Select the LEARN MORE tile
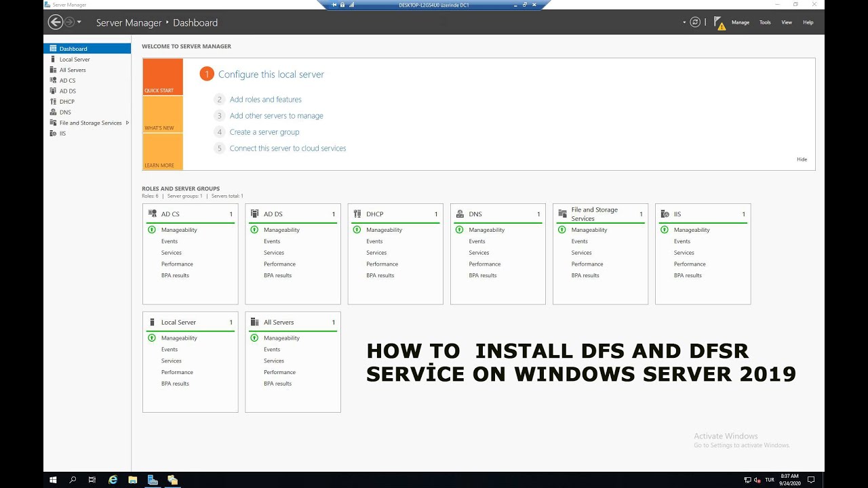This screenshot has width=868, height=488. click(x=163, y=152)
